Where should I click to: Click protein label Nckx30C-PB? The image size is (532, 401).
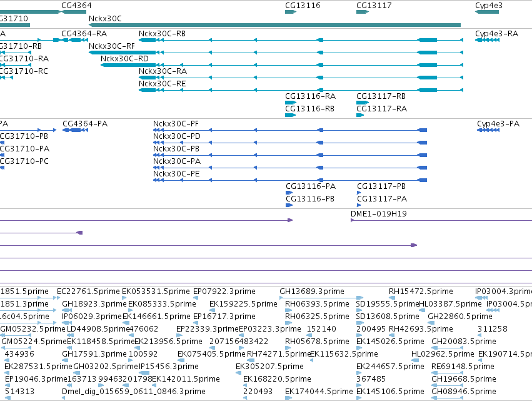176,149
